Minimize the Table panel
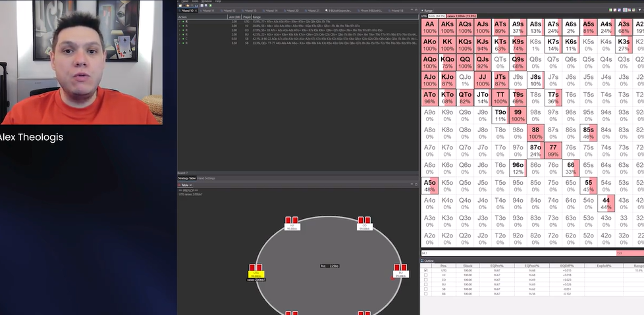Viewport: 644px width, 315px height. pyautogui.click(x=412, y=185)
